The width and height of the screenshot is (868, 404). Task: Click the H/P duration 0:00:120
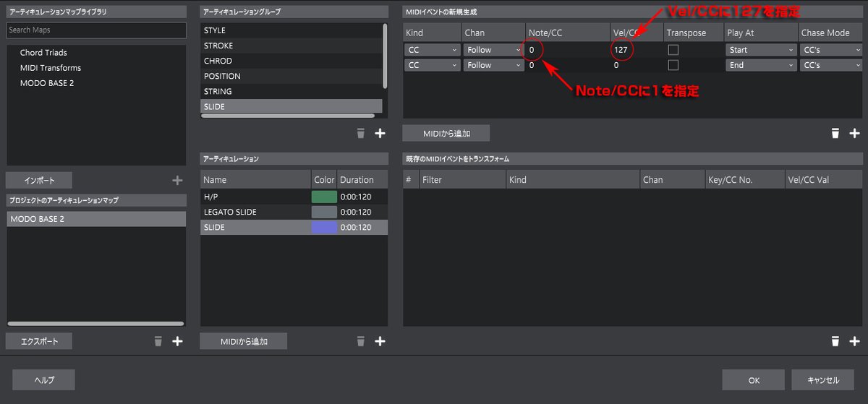pyautogui.click(x=357, y=197)
